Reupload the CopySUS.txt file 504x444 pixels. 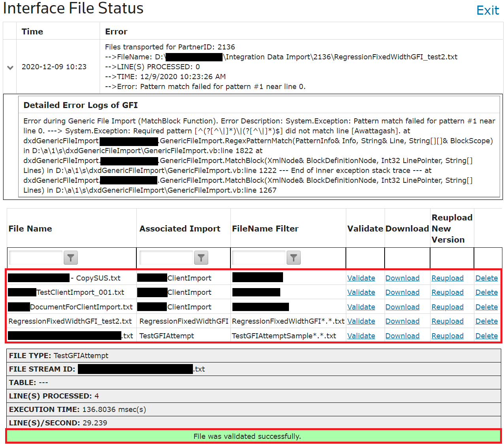(x=447, y=278)
